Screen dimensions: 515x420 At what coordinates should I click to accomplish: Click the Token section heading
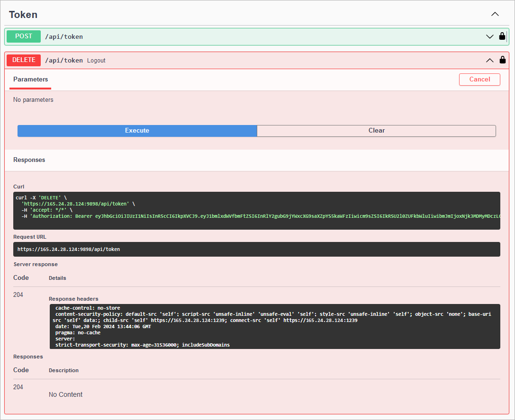[x=23, y=15]
